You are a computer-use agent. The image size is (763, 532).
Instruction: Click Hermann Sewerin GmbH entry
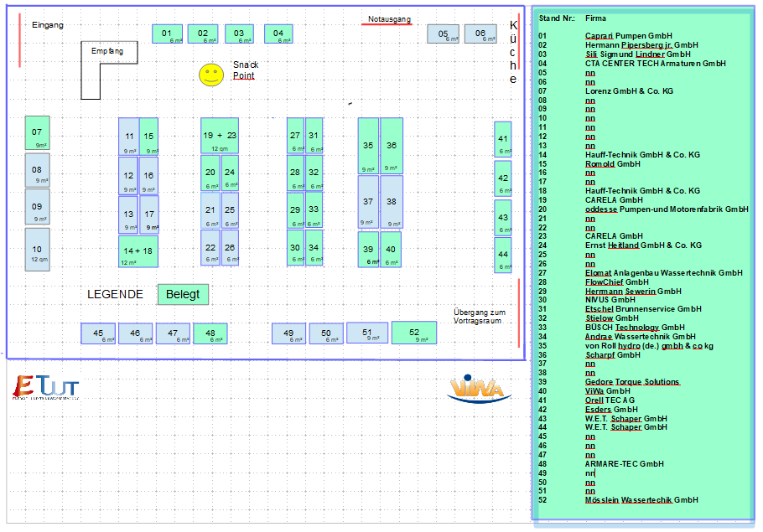point(633,292)
